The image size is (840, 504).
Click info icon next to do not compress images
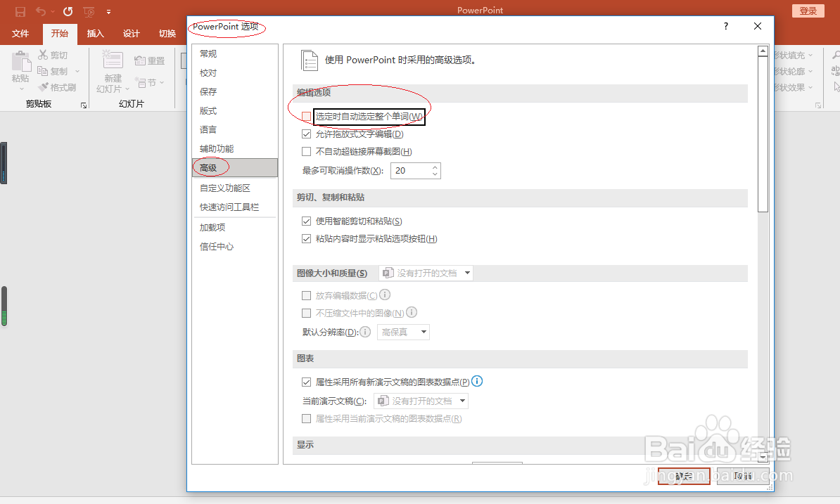pyautogui.click(x=412, y=312)
